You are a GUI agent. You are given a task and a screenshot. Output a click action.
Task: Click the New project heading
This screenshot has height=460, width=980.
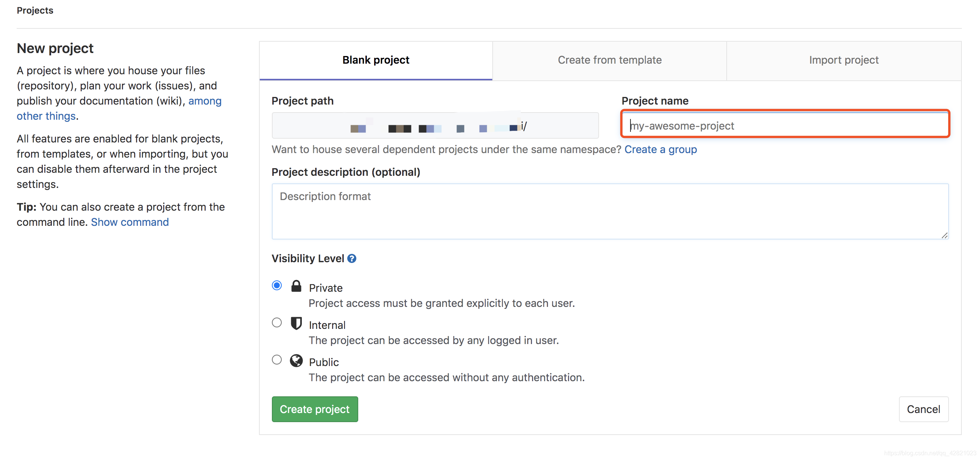pyautogui.click(x=55, y=49)
